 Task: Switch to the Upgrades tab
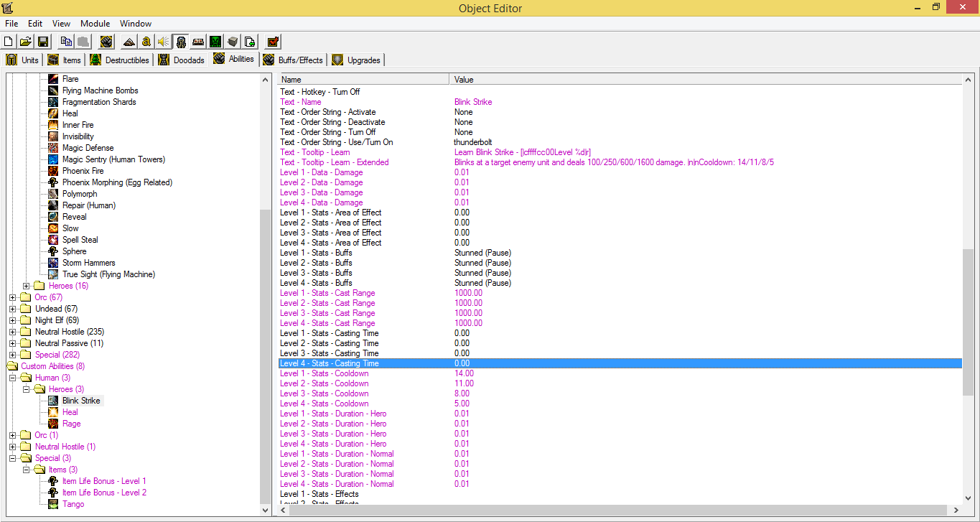[356, 60]
